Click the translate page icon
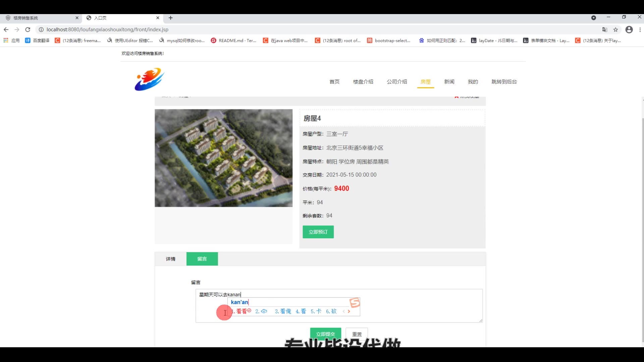 coord(605,29)
